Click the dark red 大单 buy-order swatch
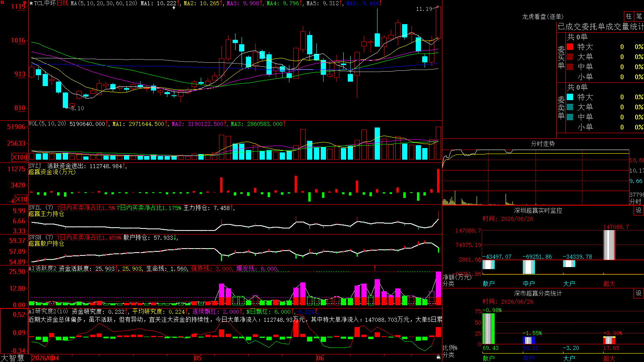 click(x=570, y=57)
